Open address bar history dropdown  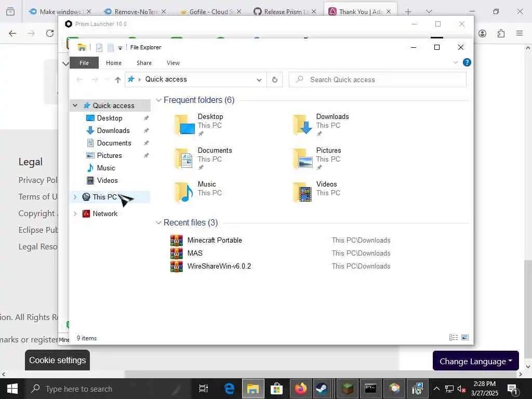click(259, 79)
